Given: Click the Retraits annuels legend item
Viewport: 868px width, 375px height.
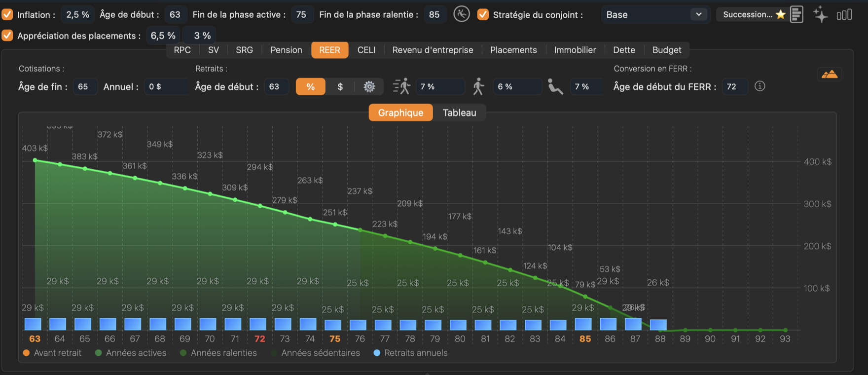Looking at the screenshot, I should point(410,353).
